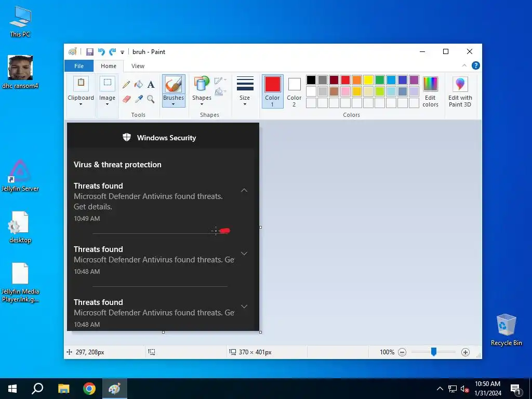Select the Eraser tool

tap(126, 99)
